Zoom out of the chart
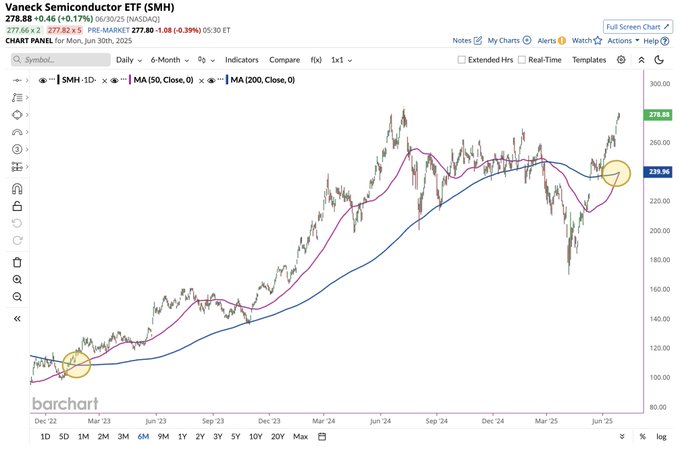 (x=16, y=297)
